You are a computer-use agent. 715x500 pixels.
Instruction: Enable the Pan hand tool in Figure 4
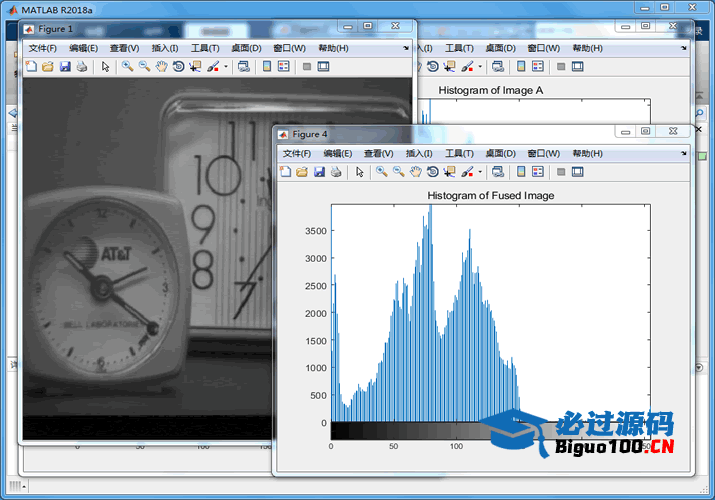tap(415, 172)
